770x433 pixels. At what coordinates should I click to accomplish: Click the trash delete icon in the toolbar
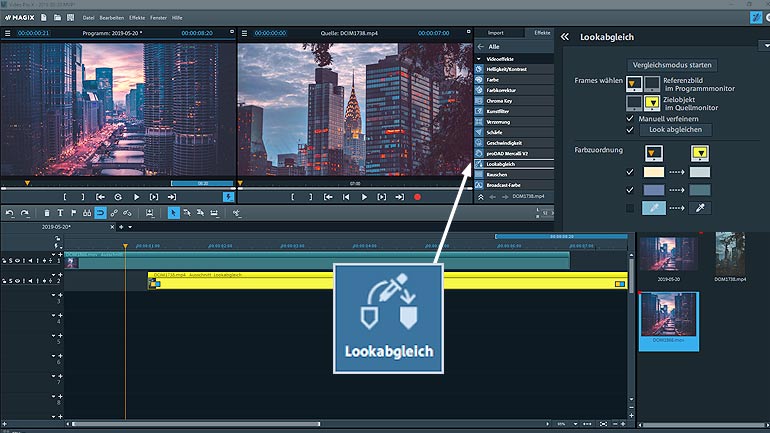coord(47,213)
